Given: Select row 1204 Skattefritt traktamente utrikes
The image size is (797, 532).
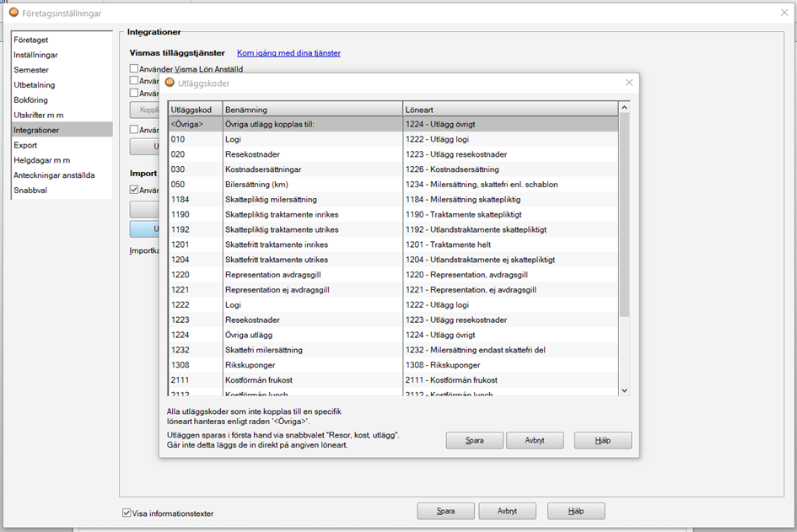Looking at the screenshot, I should coord(393,260).
